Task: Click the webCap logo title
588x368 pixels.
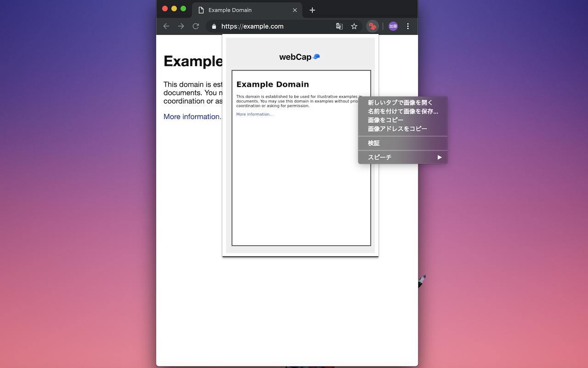Action: pos(300,57)
